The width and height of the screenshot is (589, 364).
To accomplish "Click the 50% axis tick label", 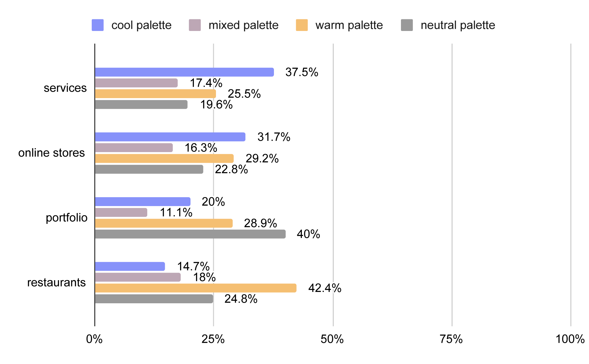I will point(332,339).
